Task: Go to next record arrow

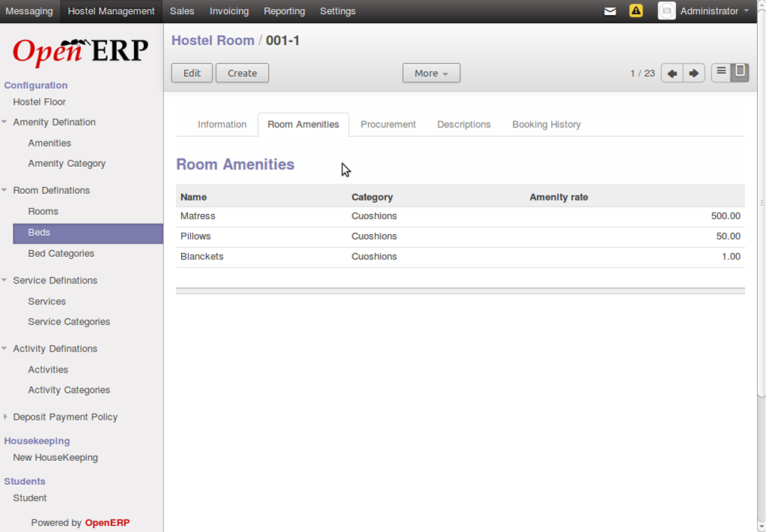Action: click(693, 73)
